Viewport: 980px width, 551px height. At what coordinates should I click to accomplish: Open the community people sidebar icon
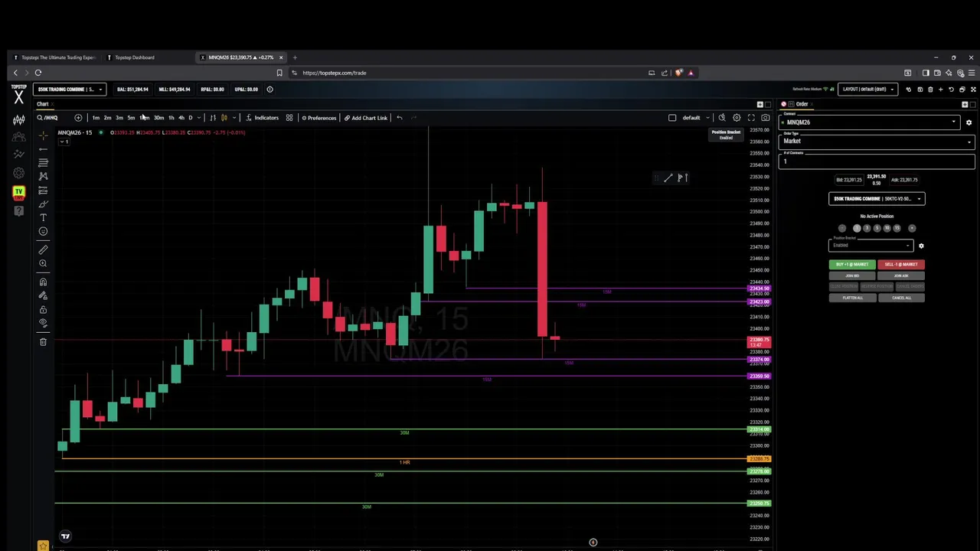tap(18, 137)
